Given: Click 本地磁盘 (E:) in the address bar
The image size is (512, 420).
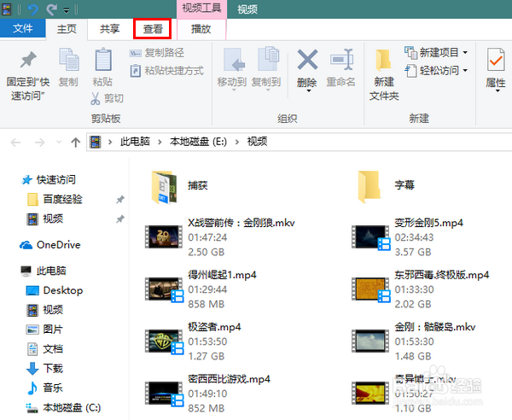Looking at the screenshot, I should coord(198,142).
